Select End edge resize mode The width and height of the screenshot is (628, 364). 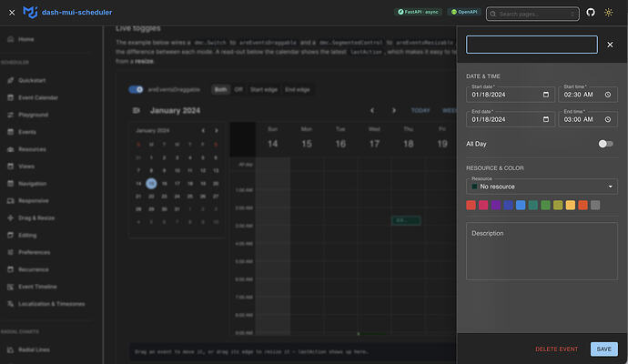pyautogui.click(x=298, y=90)
